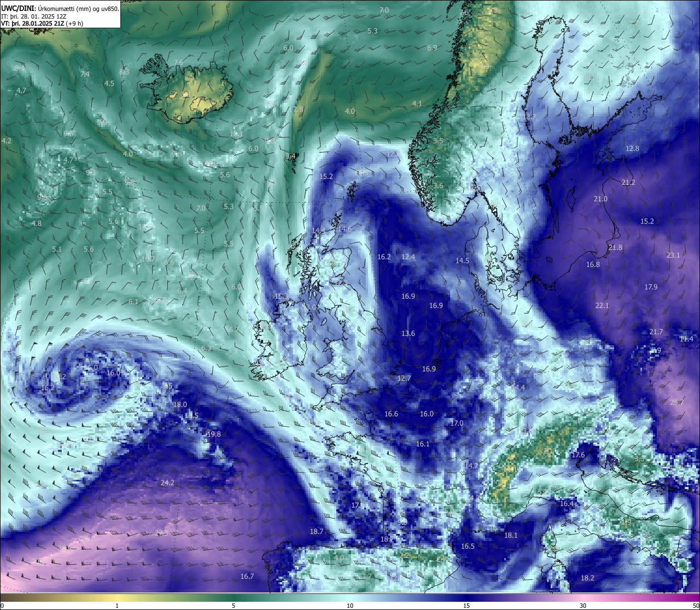Screen dimensions: 700x610
Task: Click the 6.4 value in the mid-Atlantic
Action: (x=182, y=291)
